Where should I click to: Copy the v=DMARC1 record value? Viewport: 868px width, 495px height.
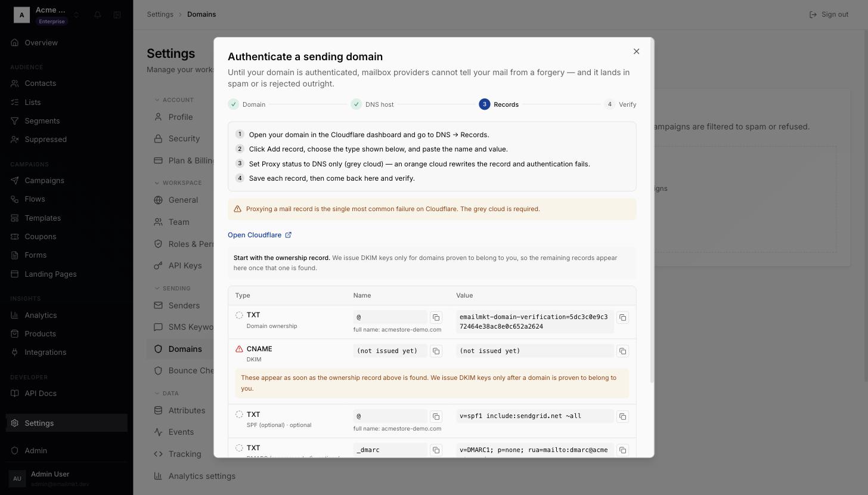pyautogui.click(x=622, y=450)
